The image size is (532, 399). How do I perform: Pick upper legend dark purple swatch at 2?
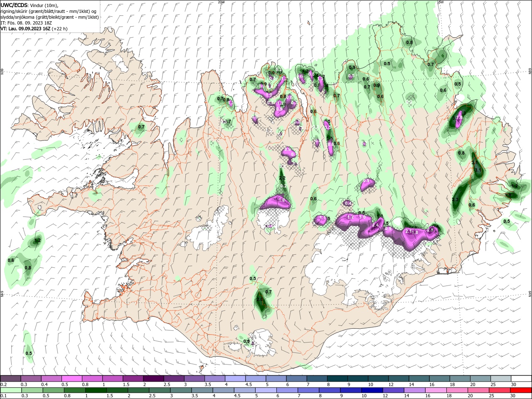153,379
